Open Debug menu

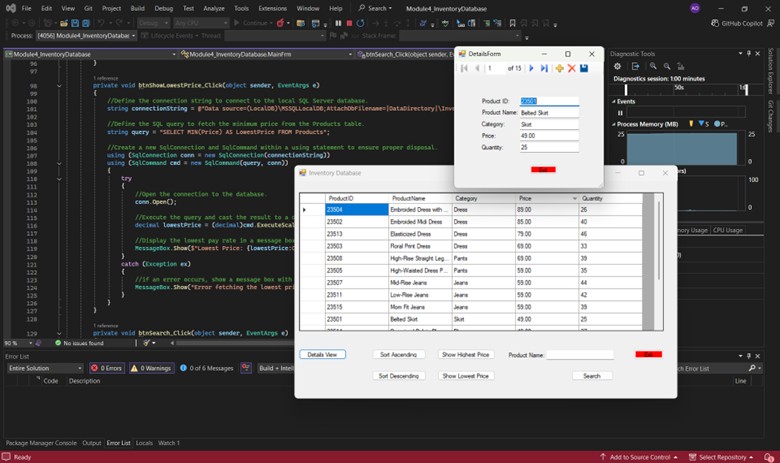pos(164,8)
